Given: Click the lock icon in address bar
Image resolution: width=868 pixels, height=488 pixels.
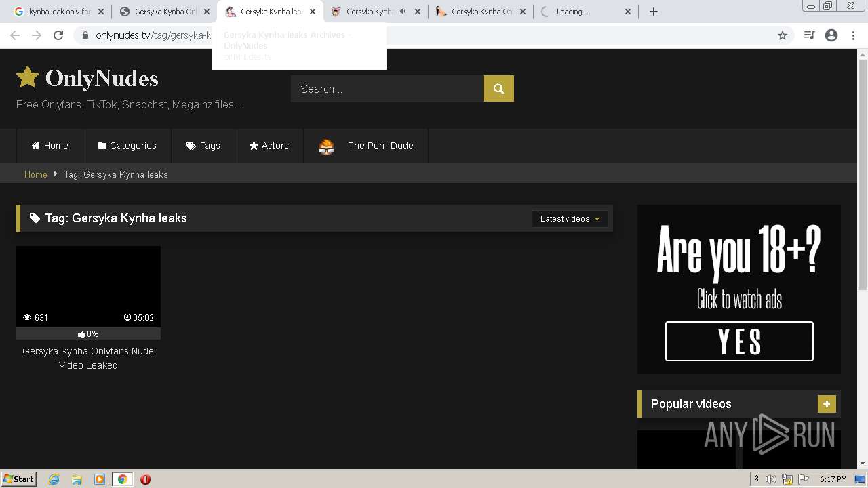Looking at the screenshot, I should [85, 35].
